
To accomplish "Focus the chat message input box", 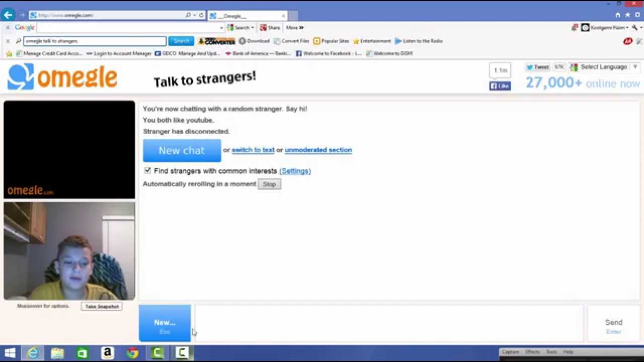I will pyautogui.click(x=389, y=323).
